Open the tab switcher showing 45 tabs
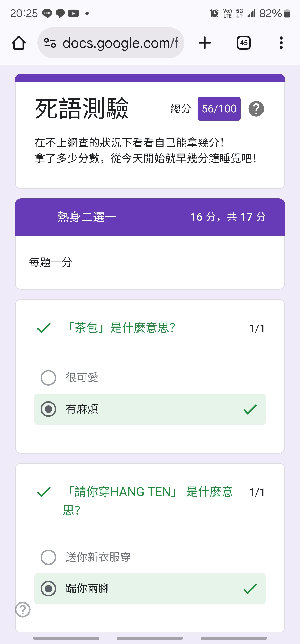Screen dimensions: 300x644 pyautogui.click(x=244, y=43)
